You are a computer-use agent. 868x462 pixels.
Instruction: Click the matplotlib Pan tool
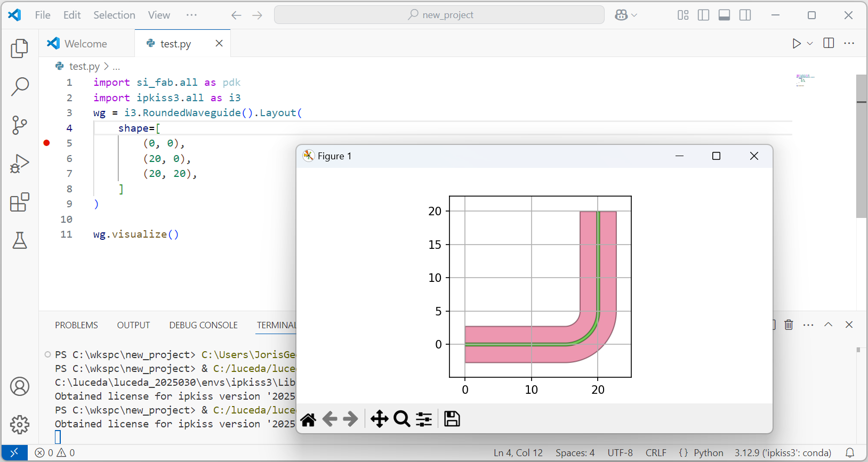pyautogui.click(x=379, y=419)
